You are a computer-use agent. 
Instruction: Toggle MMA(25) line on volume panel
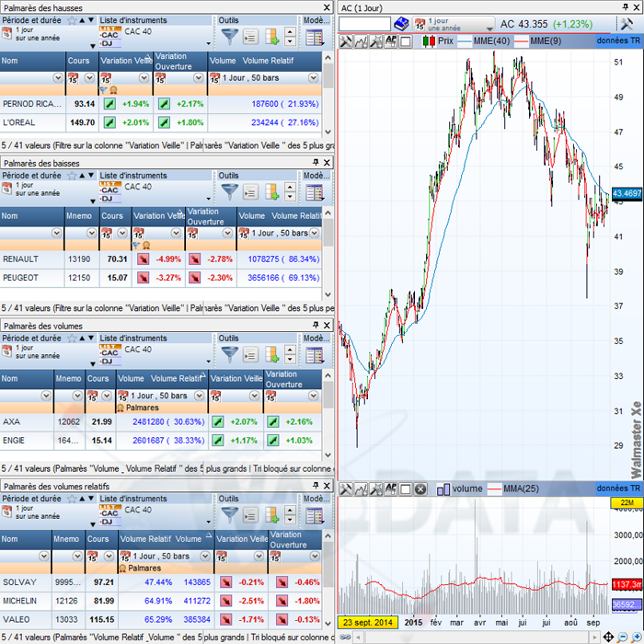pos(512,489)
